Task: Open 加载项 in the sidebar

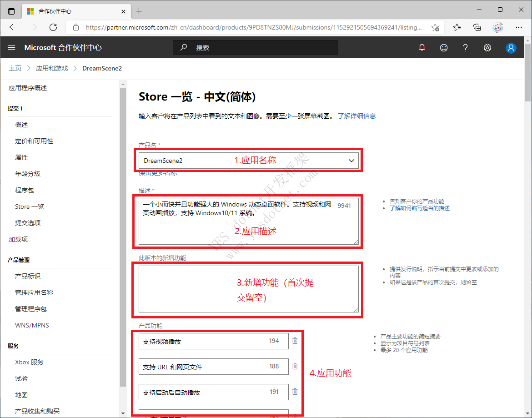Action: [x=18, y=239]
